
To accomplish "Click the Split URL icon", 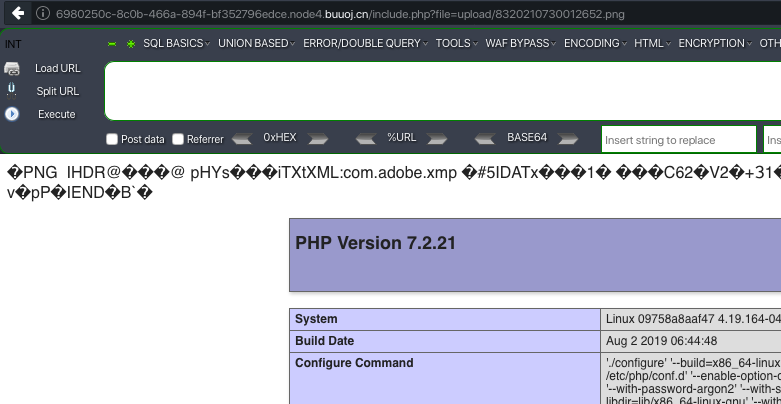I will click(x=12, y=91).
